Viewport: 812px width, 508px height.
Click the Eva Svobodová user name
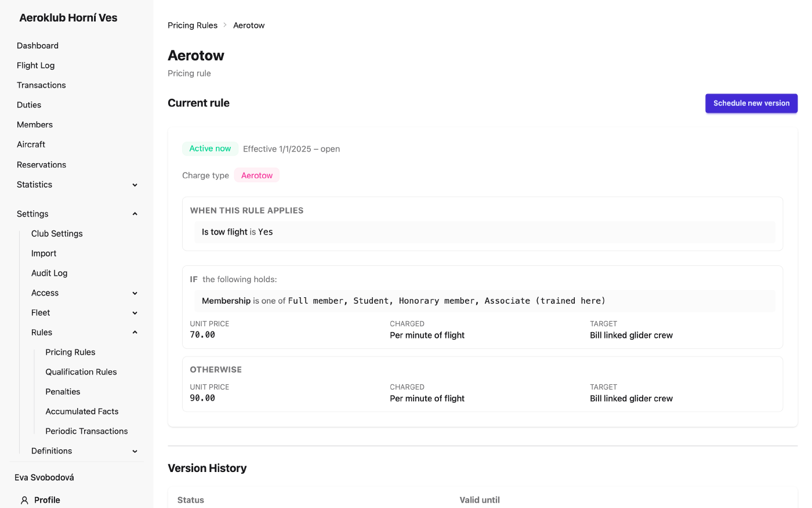coord(44,477)
